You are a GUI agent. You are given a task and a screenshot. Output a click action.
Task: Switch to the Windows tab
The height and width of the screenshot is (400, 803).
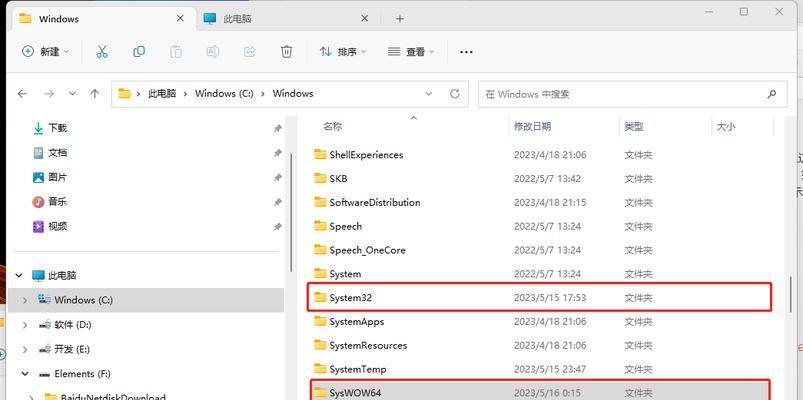101,19
